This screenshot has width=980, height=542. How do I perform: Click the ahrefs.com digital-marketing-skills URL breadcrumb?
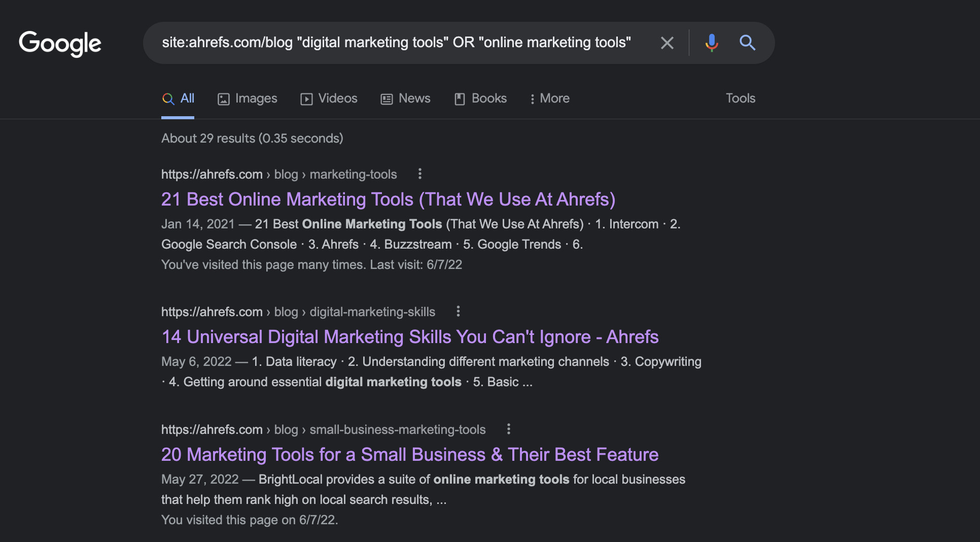coord(298,312)
